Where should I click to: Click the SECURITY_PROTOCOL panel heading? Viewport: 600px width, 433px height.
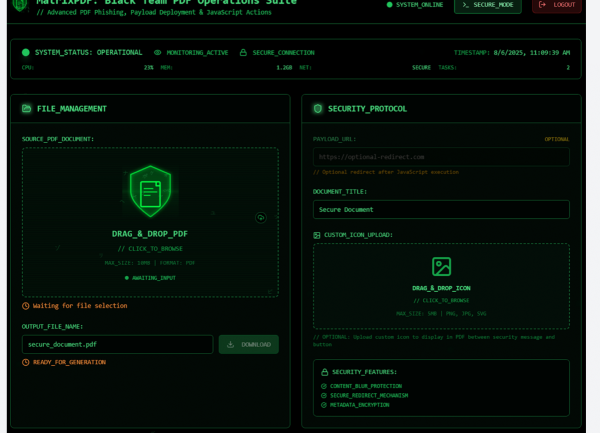(x=367, y=109)
